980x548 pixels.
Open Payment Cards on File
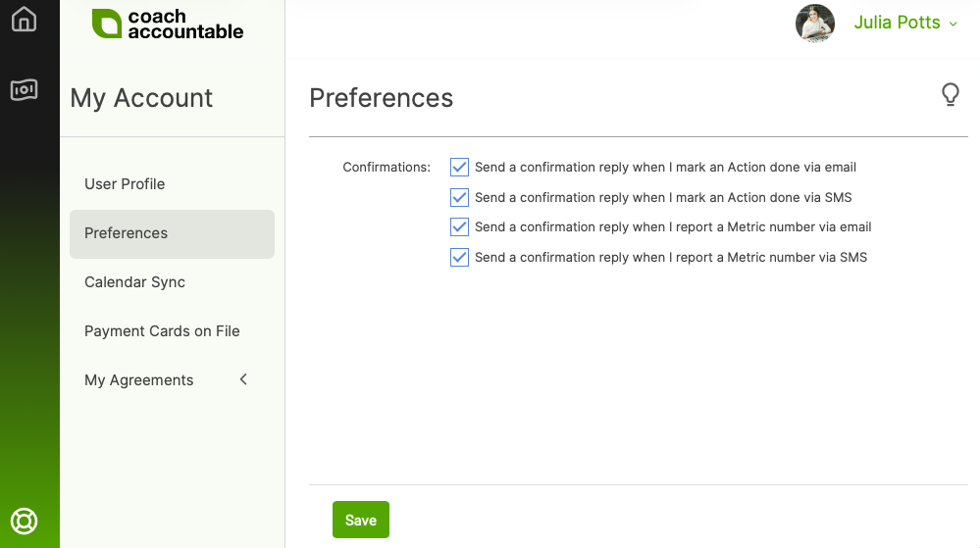point(162,331)
